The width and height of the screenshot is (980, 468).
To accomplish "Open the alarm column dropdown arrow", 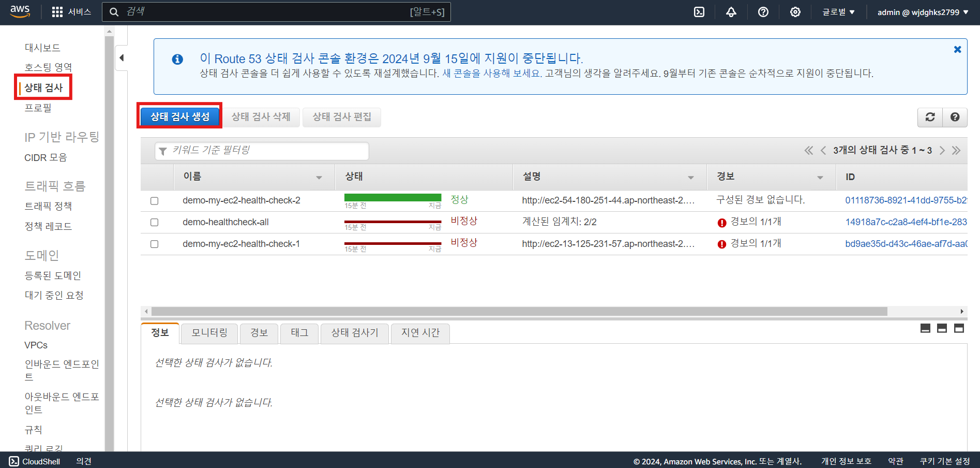I will click(820, 178).
